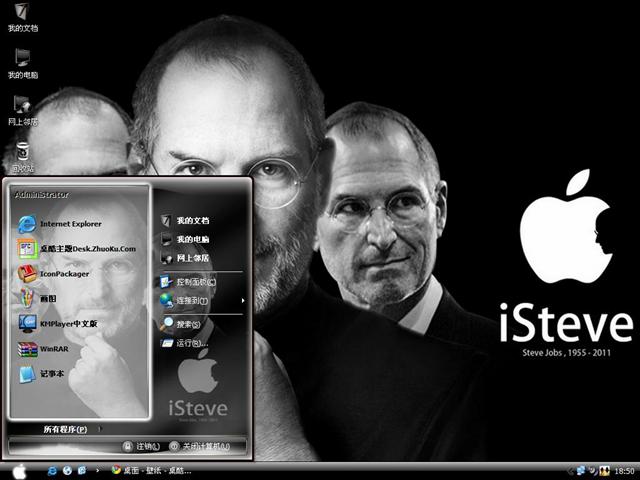Launch IconPackager from the start menu
The height and width of the screenshot is (480, 640).
53,274
